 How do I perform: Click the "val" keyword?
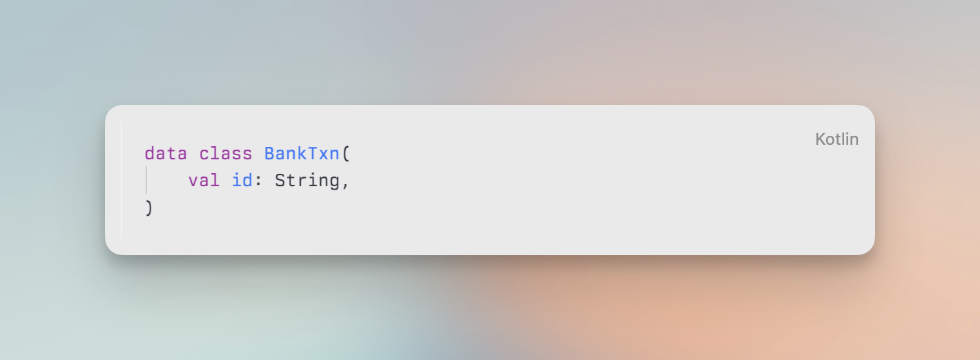204,181
